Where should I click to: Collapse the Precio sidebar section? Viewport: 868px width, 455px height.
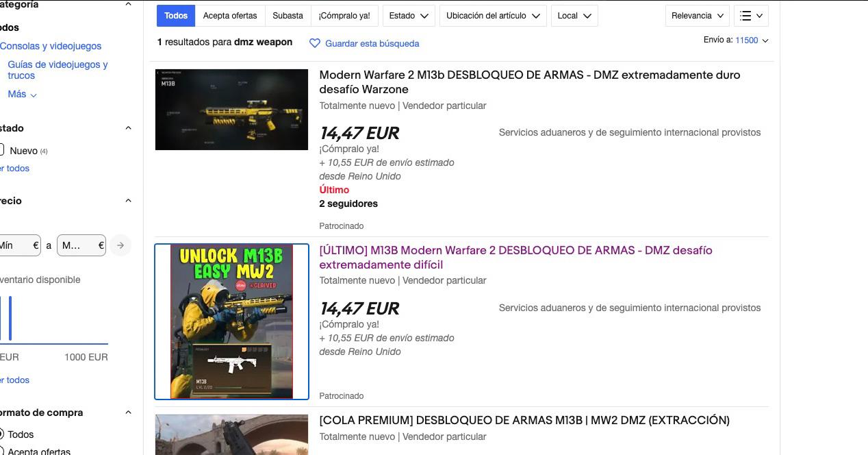[x=128, y=201]
